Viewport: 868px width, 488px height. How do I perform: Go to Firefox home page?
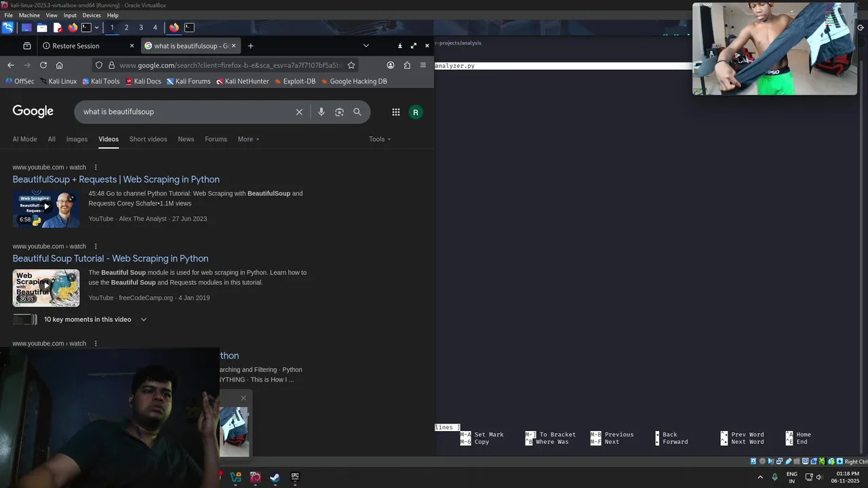(x=60, y=65)
